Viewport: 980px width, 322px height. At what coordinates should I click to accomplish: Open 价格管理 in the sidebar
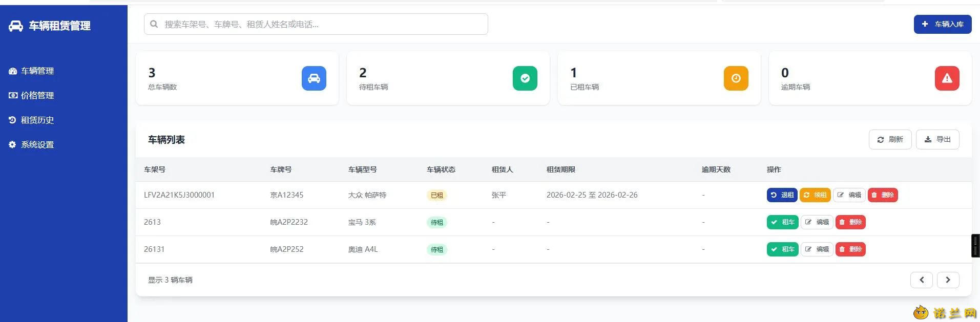click(32, 96)
